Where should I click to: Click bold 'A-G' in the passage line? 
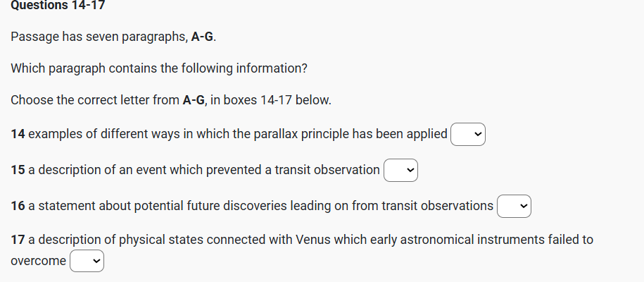[x=202, y=37]
